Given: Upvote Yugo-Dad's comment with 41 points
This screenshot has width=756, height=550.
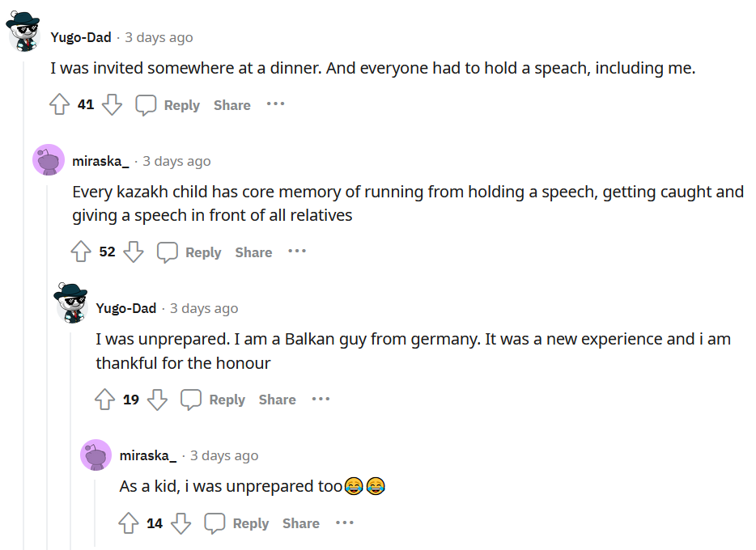Looking at the screenshot, I should tap(60, 105).
